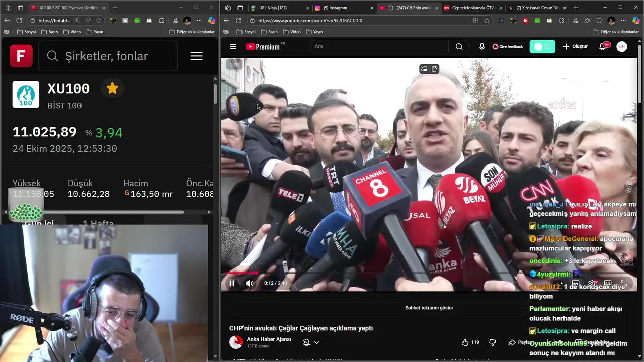Open split screen icon in YouTube address bar
The width and height of the screenshot is (644, 362).
(x=476, y=20)
